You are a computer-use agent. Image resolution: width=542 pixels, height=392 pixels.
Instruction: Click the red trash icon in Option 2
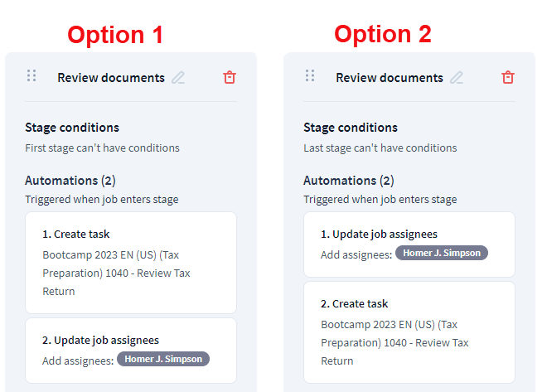point(508,77)
